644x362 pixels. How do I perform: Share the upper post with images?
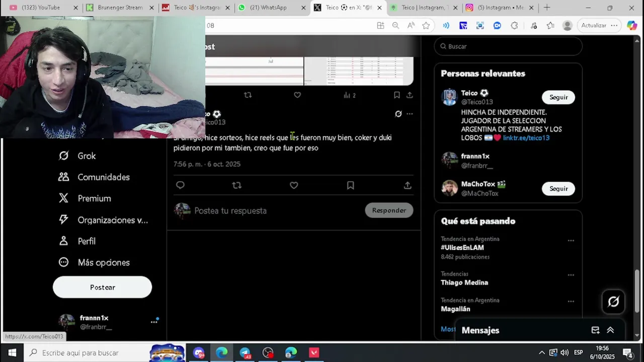410,95
